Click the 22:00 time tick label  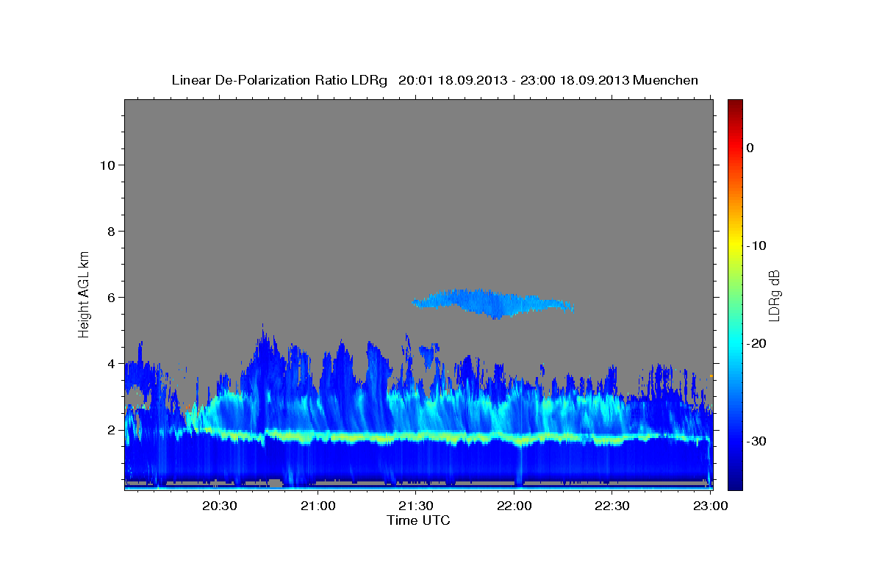pyautogui.click(x=514, y=506)
